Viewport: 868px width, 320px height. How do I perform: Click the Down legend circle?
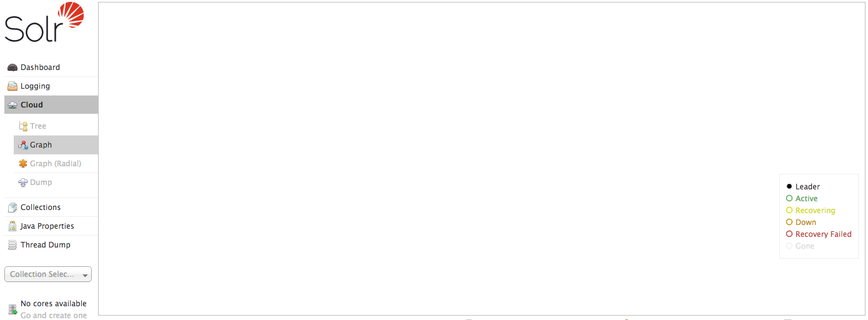[789, 222]
